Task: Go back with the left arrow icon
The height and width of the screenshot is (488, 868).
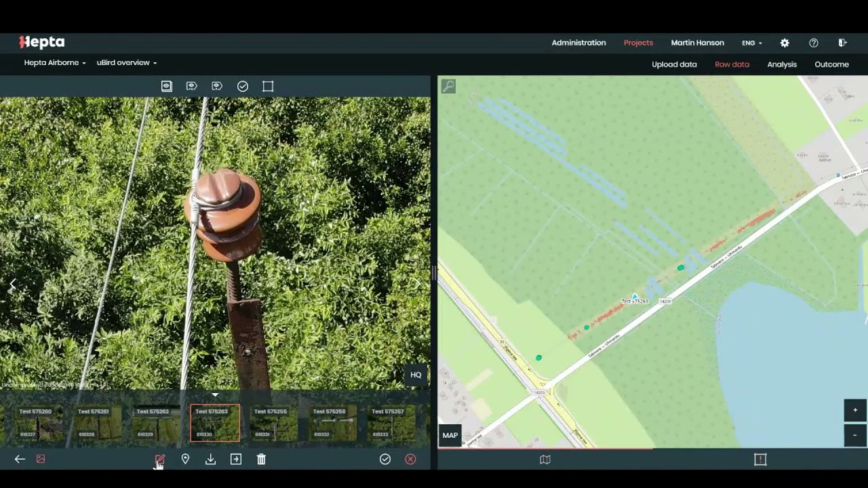Action: pyautogui.click(x=20, y=459)
